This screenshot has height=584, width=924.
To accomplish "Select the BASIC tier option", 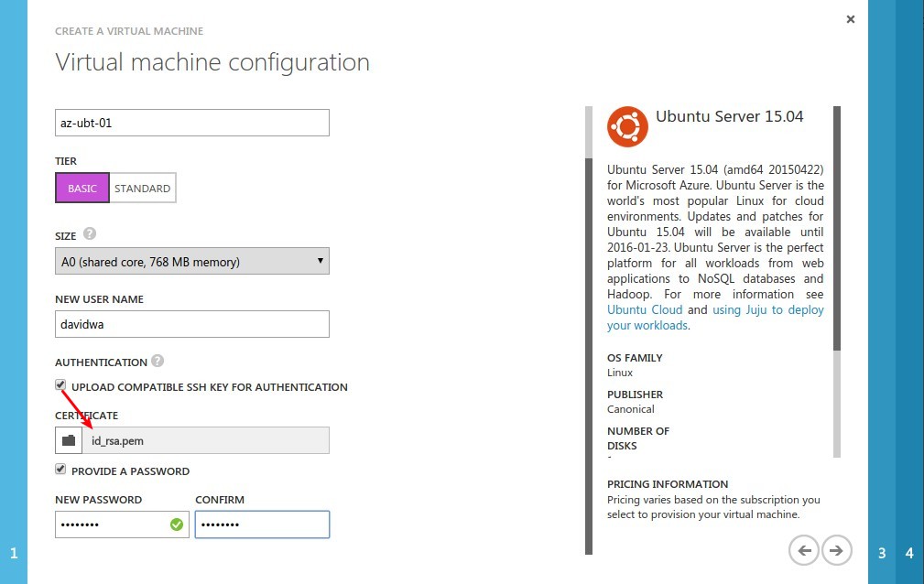I will [x=82, y=188].
